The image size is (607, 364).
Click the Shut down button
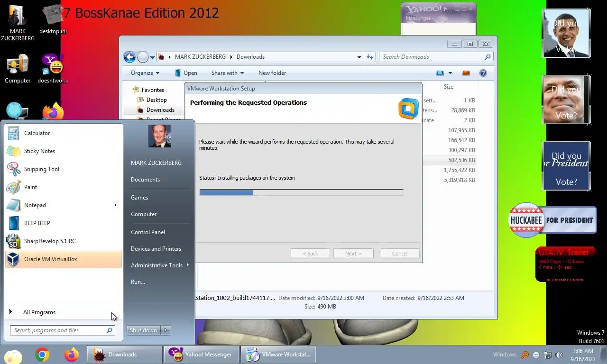(143, 330)
